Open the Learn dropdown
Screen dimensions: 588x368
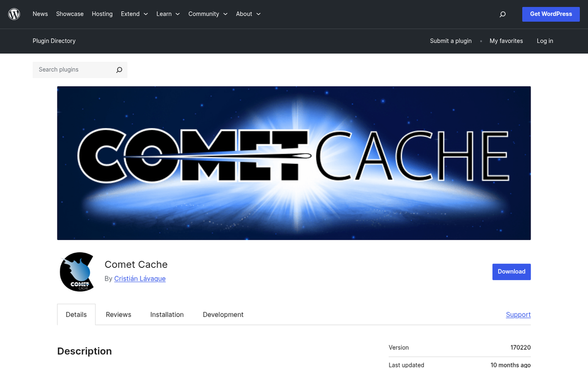(x=168, y=14)
